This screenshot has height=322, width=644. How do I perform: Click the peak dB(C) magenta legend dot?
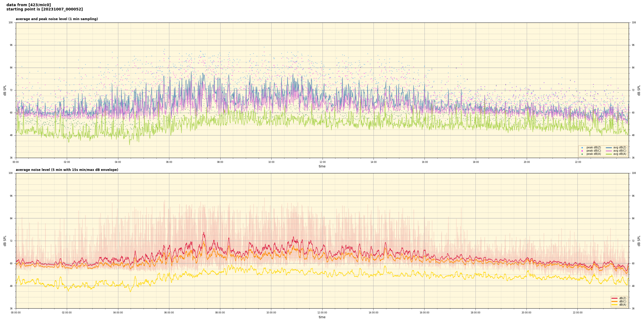tap(582, 151)
